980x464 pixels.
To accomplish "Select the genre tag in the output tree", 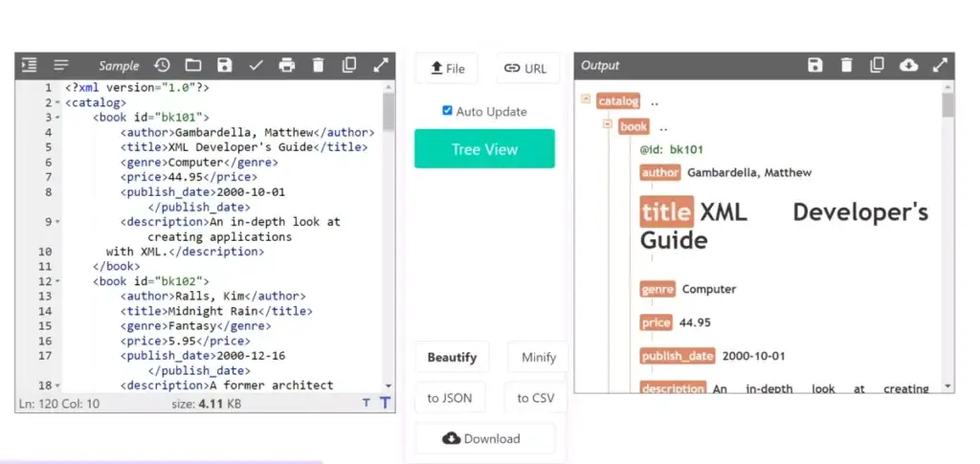I will tap(657, 289).
